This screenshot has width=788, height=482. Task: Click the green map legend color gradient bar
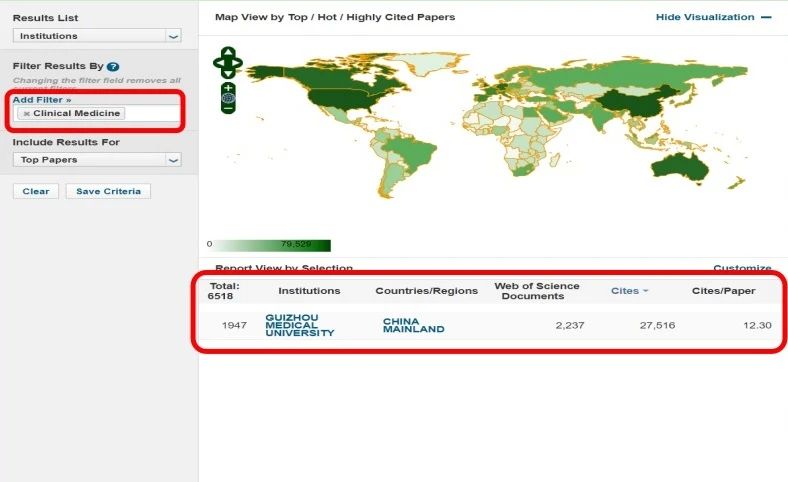[272, 245]
